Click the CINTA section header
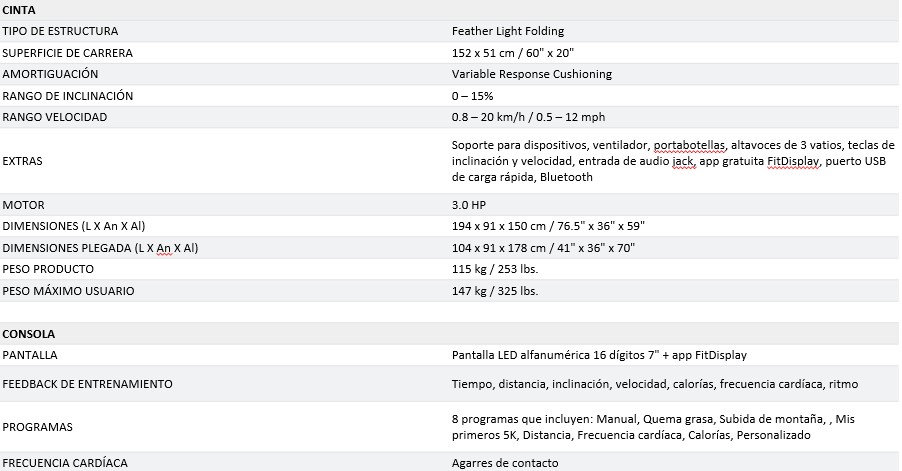 [19, 10]
